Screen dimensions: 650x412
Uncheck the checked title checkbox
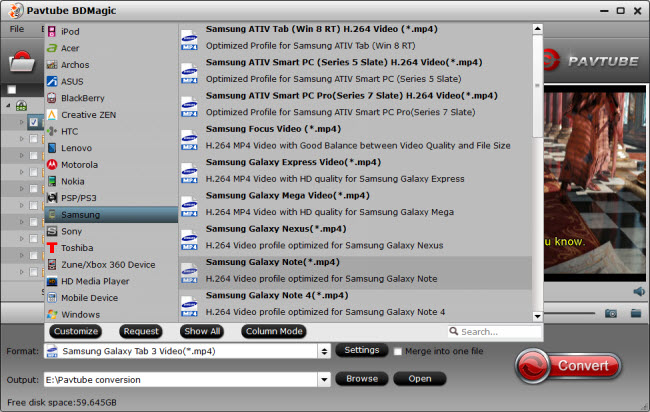pyautogui.click(x=34, y=122)
